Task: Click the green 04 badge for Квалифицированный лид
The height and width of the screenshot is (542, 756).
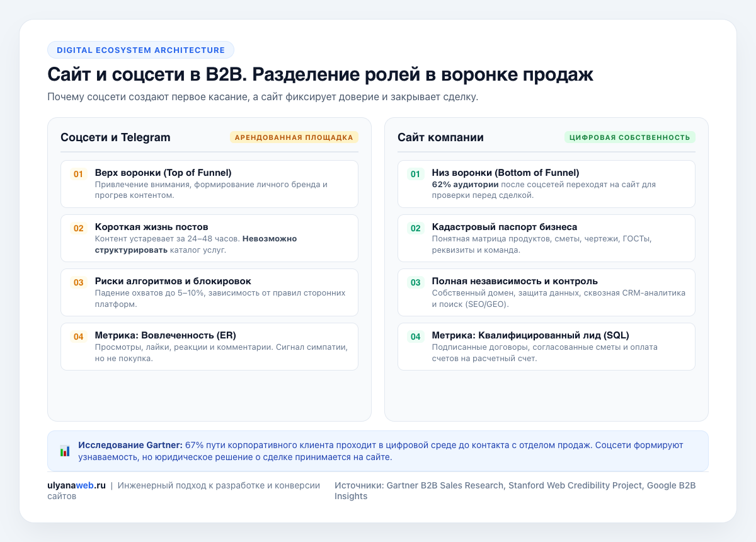Action: tap(415, 337)
